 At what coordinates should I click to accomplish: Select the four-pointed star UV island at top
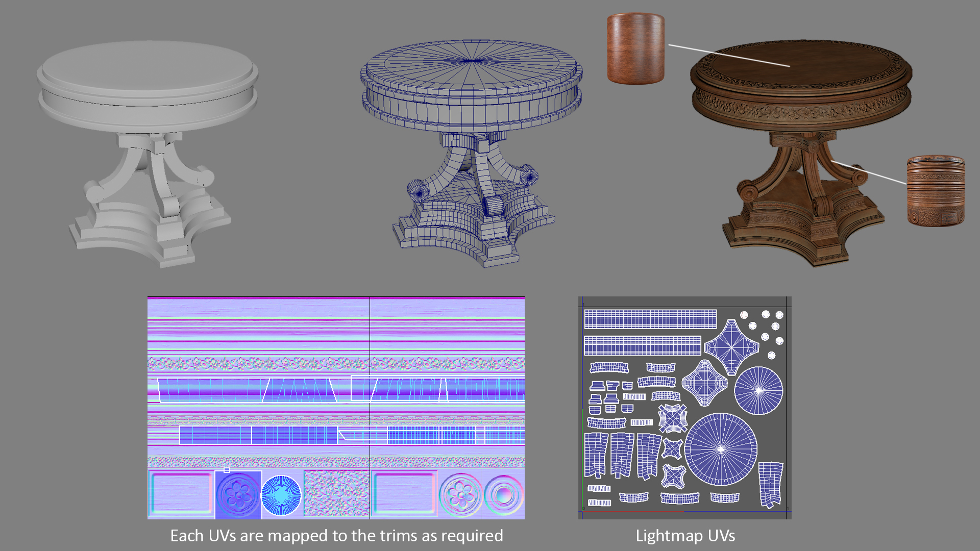[731, 347]
